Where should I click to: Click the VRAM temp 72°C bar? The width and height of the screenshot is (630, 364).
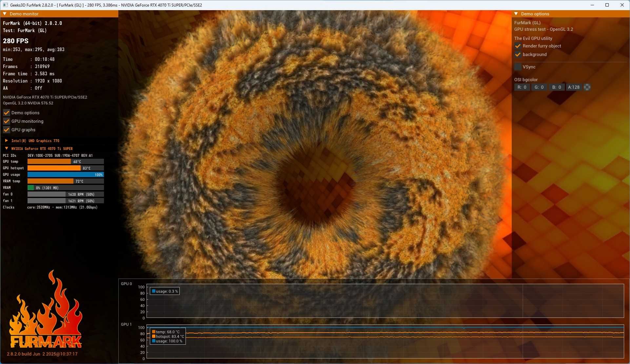pyautogui.click(x=66, y=181)
